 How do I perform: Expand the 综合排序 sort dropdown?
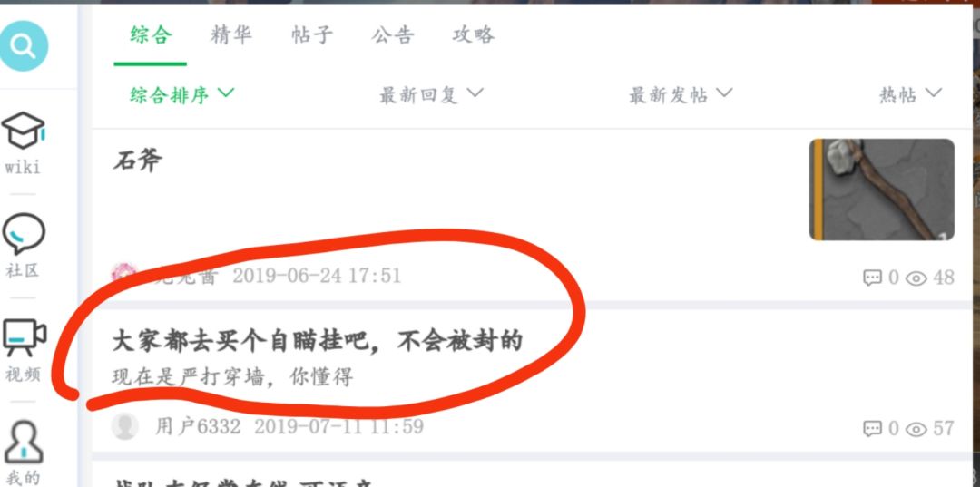181,95
